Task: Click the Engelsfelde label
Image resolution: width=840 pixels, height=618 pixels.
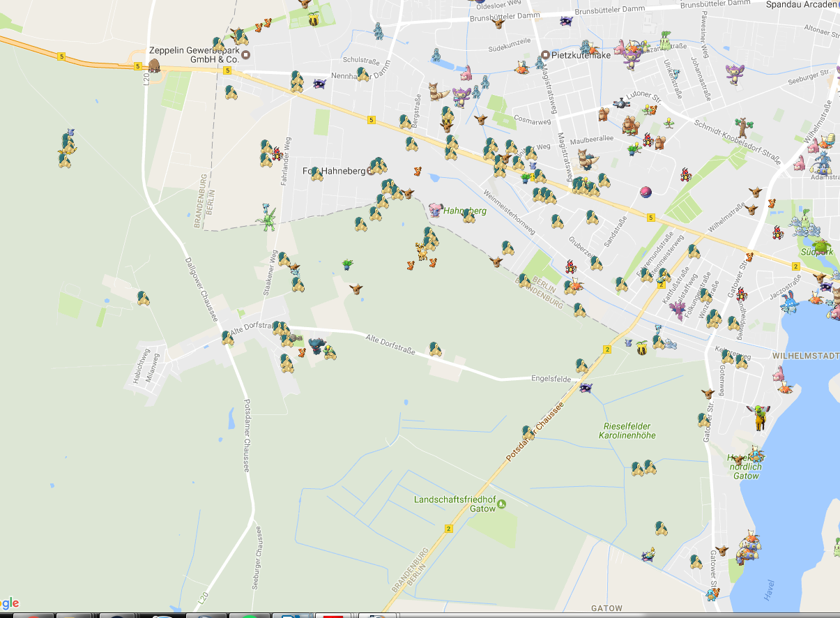Action: click(551, 379)
